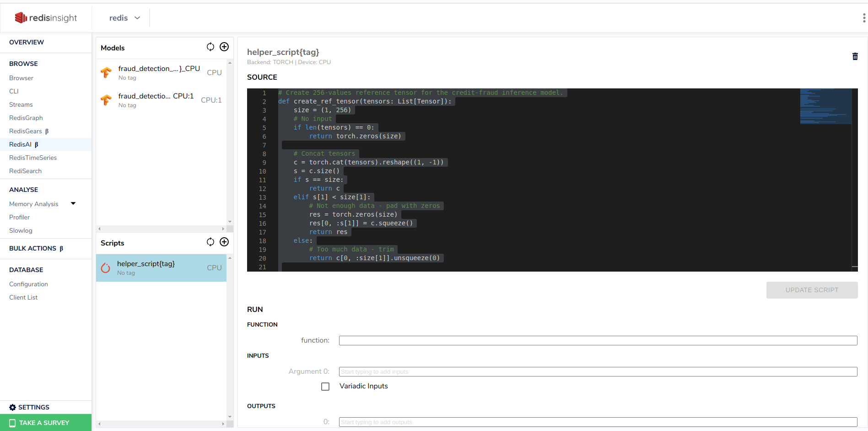Click TensorFlow icon of fraud_detection CPU model
868x431 pixels.
(x=106, y=72)
